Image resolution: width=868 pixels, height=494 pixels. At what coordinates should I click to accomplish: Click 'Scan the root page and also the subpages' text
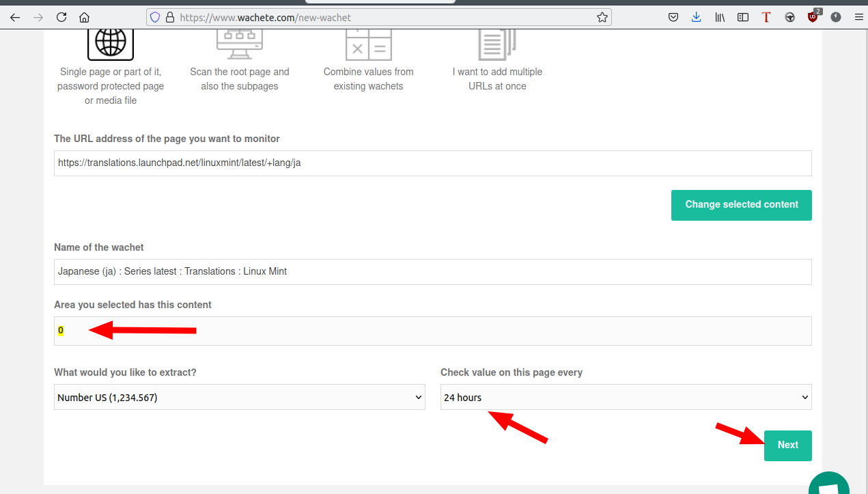[x=240, y=79]
